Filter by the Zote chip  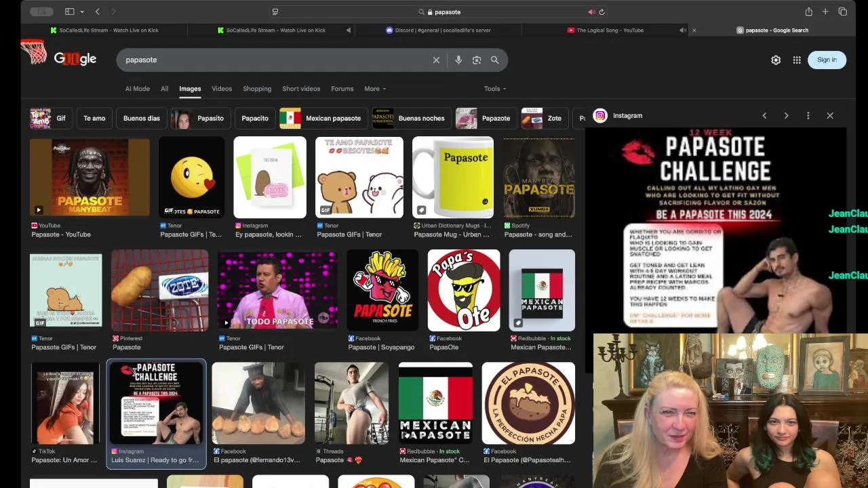[545, 118]
